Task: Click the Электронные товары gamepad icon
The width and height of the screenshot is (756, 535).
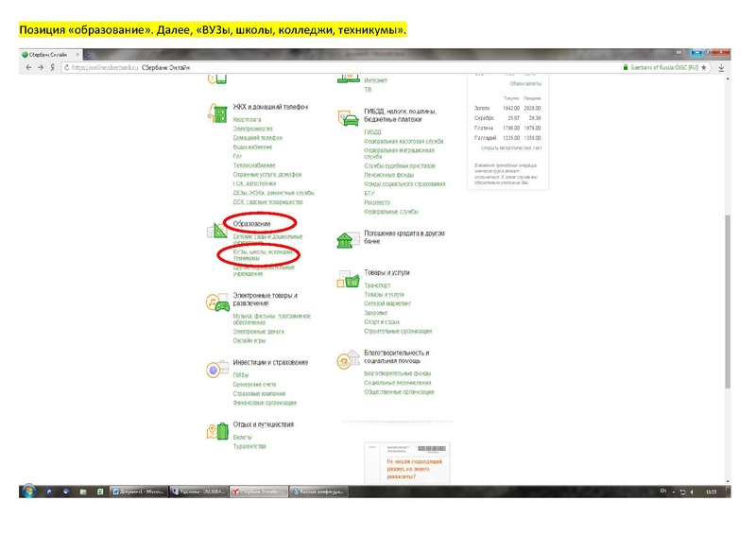Action: (216, 302)
